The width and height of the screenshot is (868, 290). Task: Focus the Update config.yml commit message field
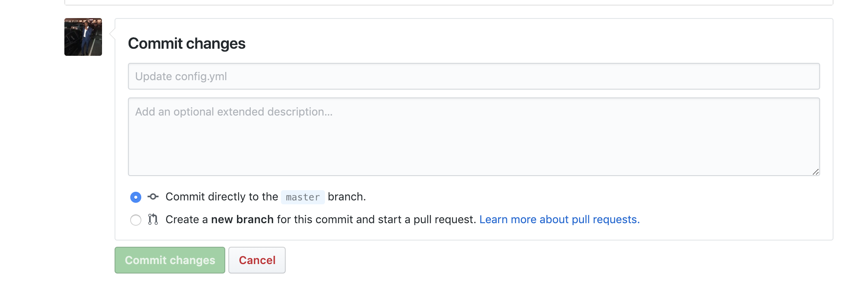pos(474,76)
